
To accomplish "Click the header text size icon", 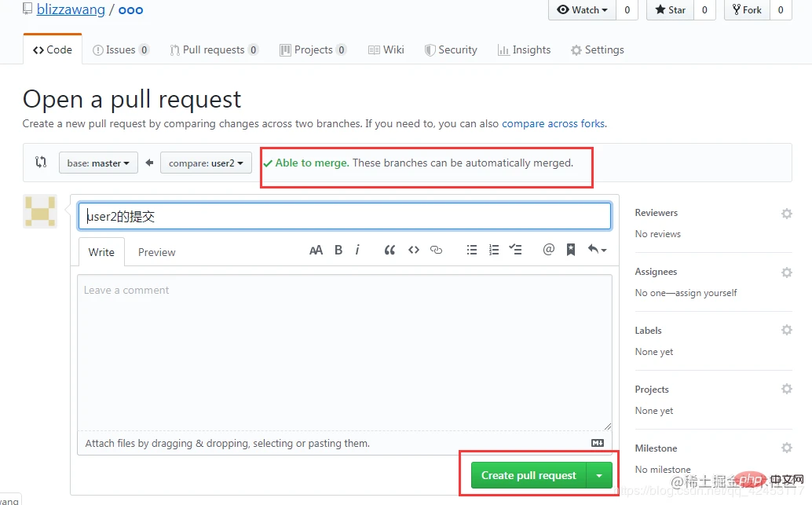I will coord(316,250).
